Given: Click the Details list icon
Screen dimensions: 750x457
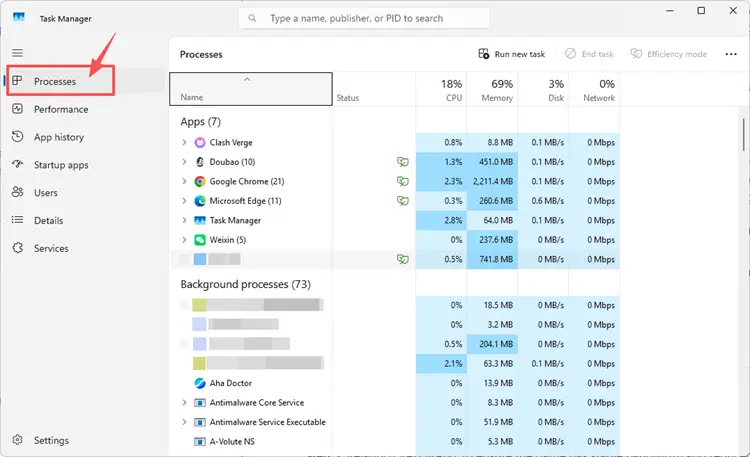Looking at the screenshot, I should [17, 220].
